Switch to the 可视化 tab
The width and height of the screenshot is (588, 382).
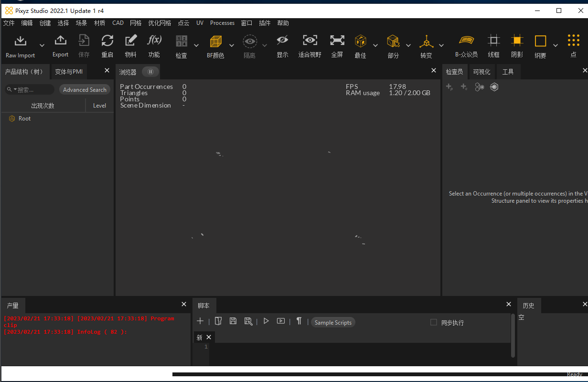click(481, 72)
